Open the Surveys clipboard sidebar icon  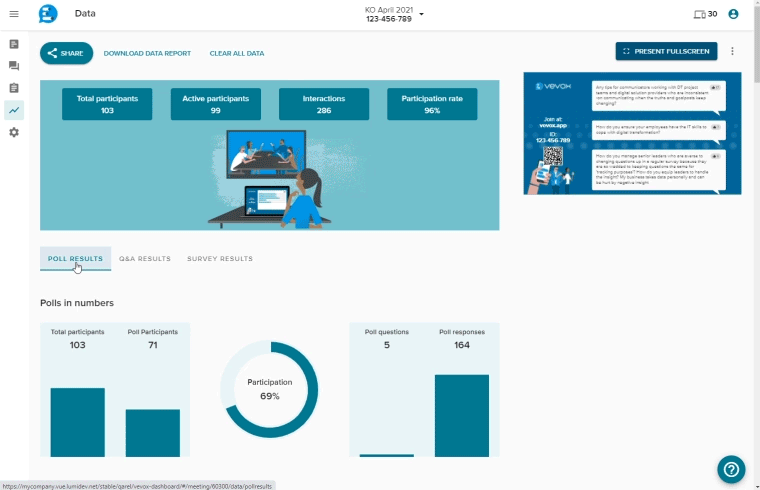coord(14,88)
